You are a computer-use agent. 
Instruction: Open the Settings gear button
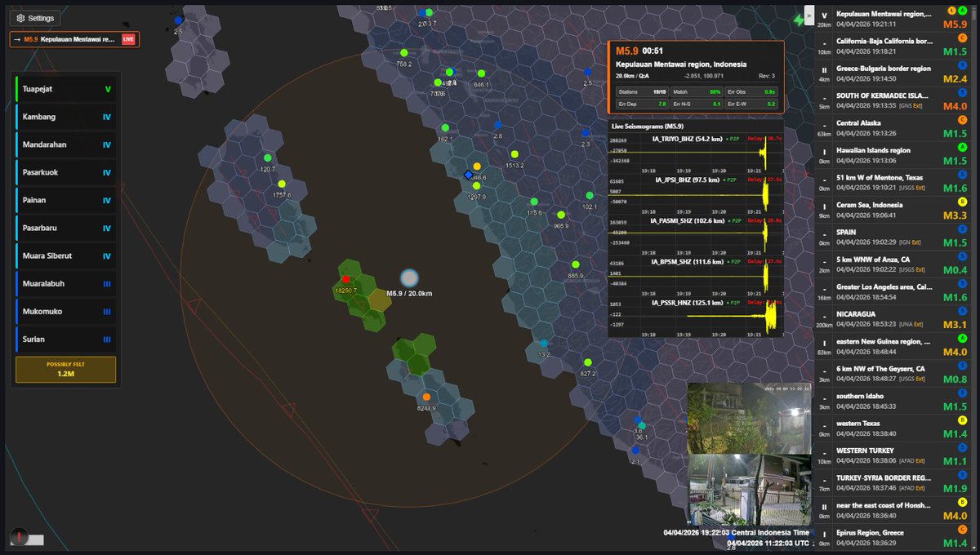[x=34, y=18]
